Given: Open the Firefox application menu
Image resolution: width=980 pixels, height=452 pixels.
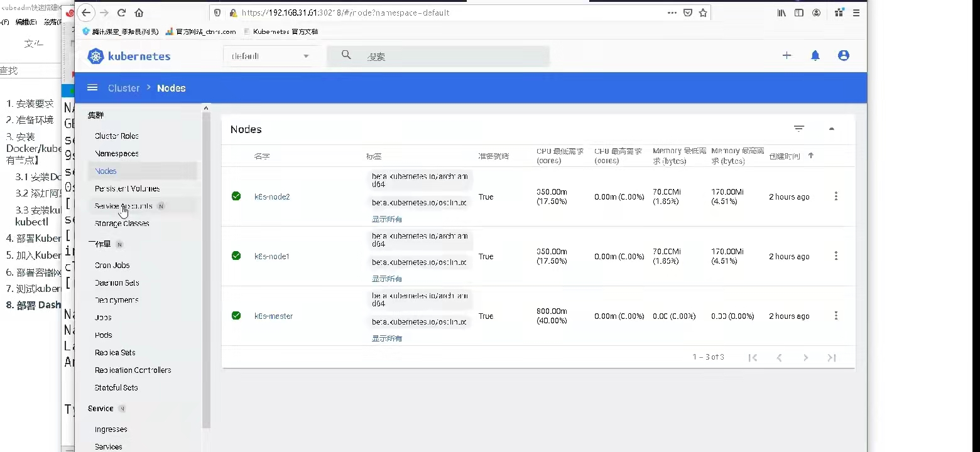Looking at the screenshot, I should pyautogui.click(x=856, y=13).
